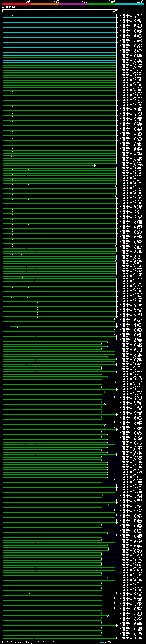Click the hit label UniRef100_Q5KAD9
This screenshot has width=146, height=644.
point(131,261)
